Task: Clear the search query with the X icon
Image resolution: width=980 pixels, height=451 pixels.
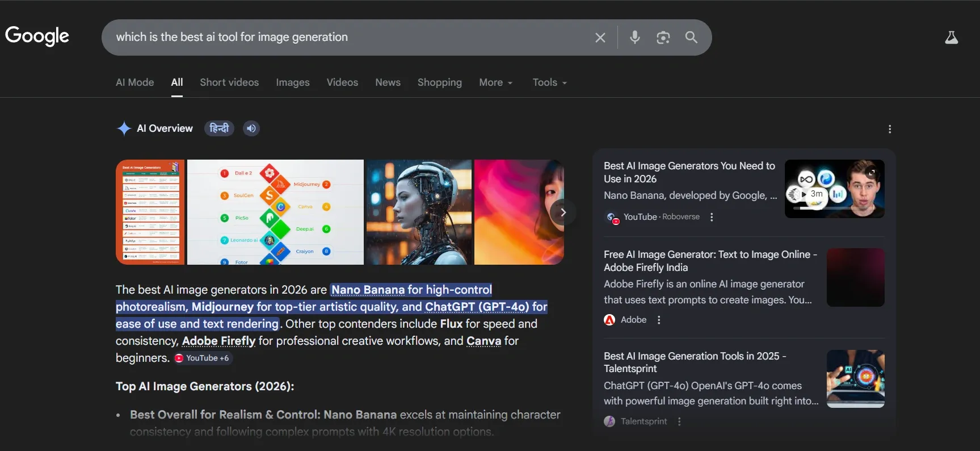Action: (600, 37)
